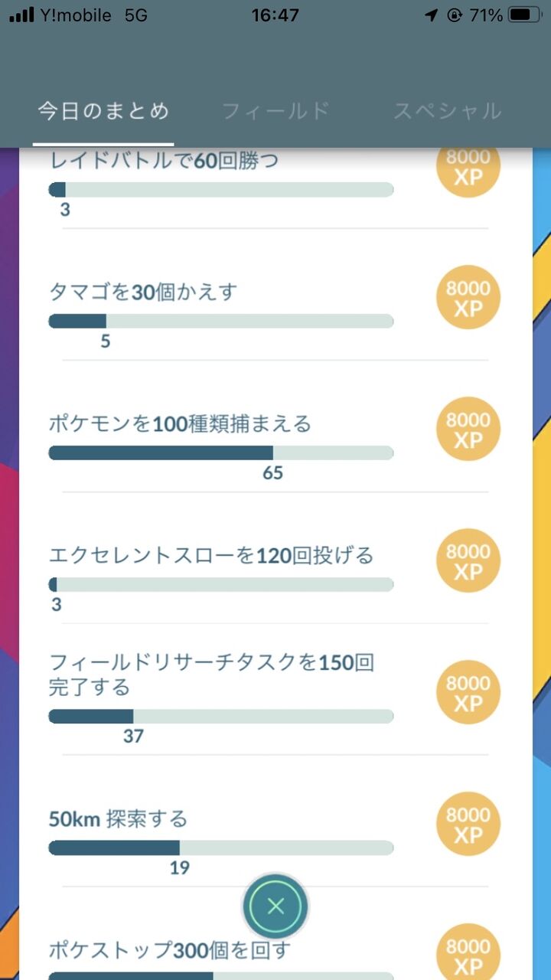Tap the フィールドリサーチタスクを150回完了する task title
Image resolution: width=551 pixels, height=980 pixels.
pos(211,674)
